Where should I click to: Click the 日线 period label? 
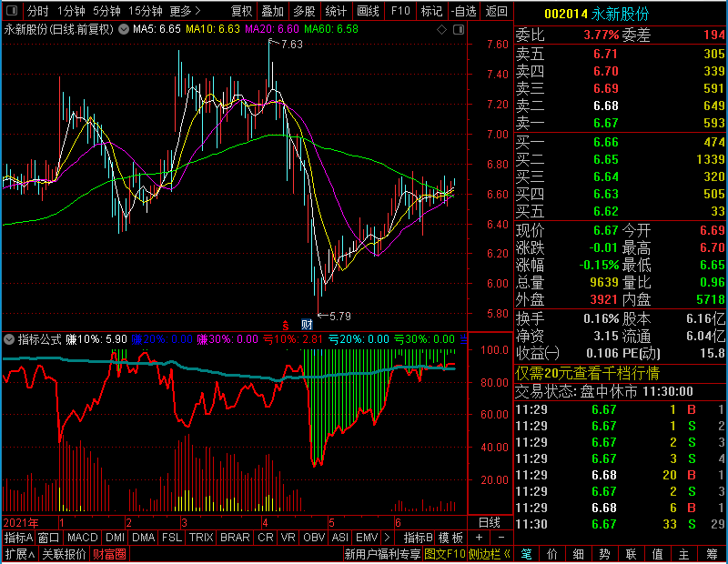coord(490,523)
